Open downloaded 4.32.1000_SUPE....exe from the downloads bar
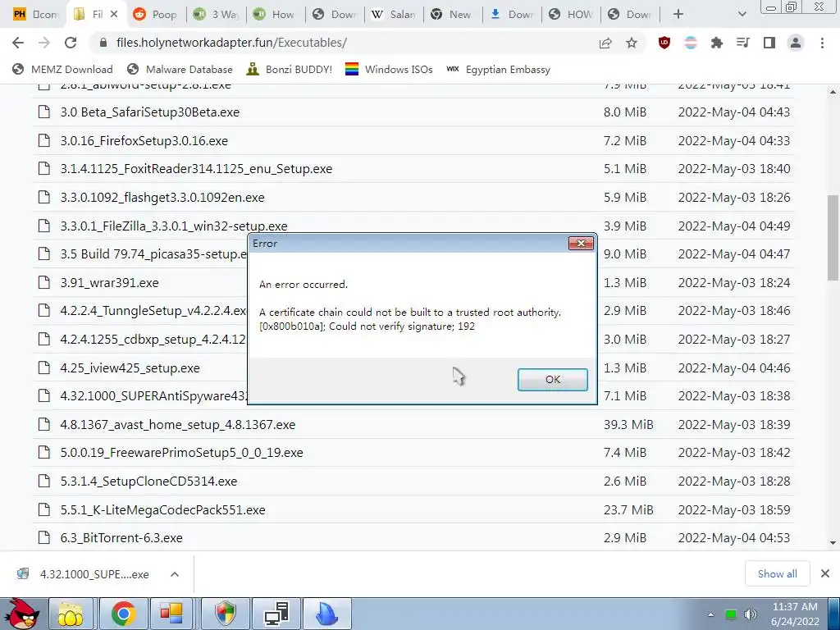840x630 pixels. click(x=83, y=574)
